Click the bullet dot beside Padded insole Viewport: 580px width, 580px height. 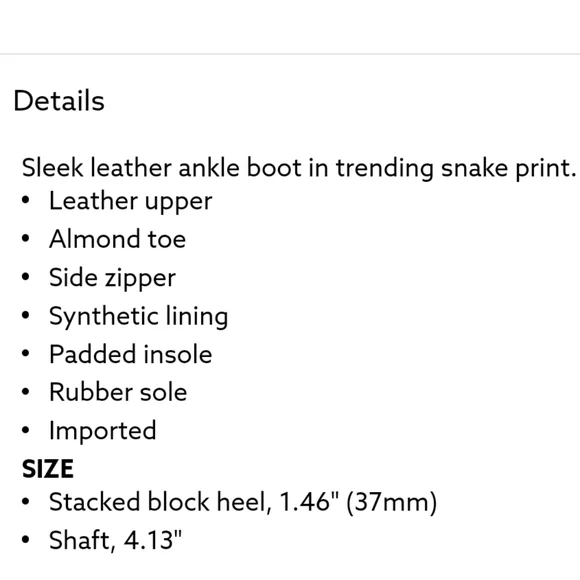click(x=26, y=353)
